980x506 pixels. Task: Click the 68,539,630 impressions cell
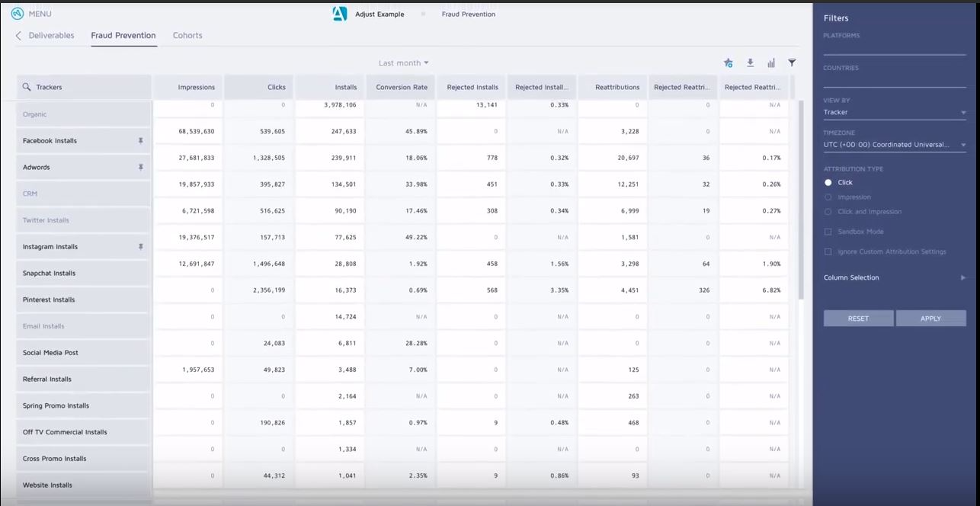(188, 131)
